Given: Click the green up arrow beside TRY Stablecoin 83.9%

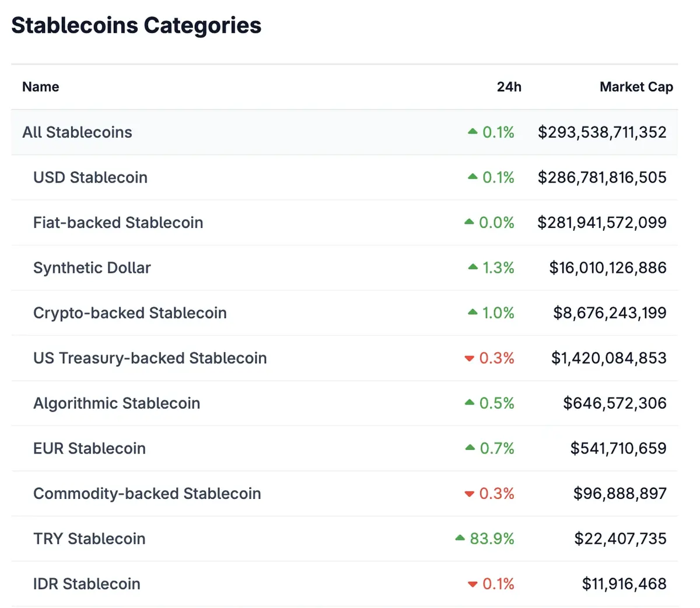Looking at the screenshot, I should tap(460, 537).
